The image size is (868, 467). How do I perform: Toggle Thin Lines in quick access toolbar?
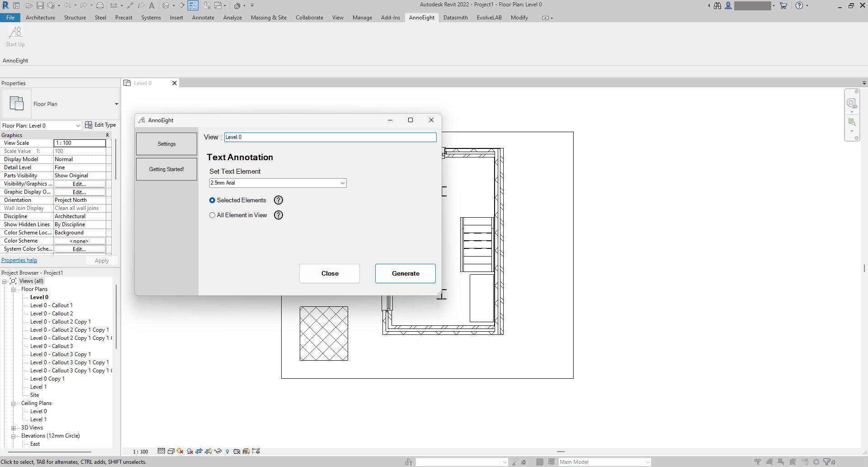(x=193, y=5)
